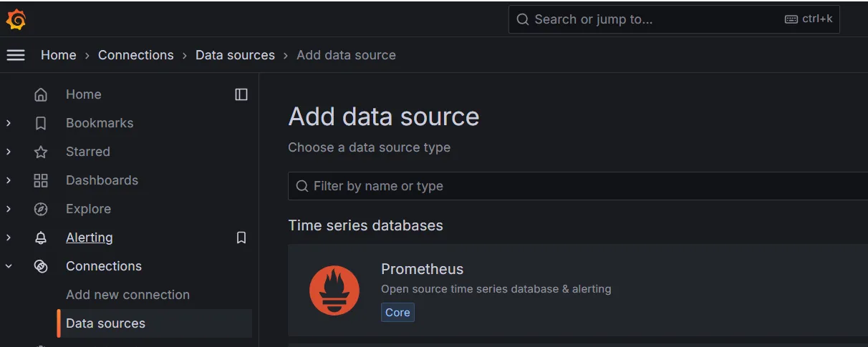The width and height of the screenshot is (868, 347).
Task: Expand the Alerting section chevron
Action: (9, 238)
